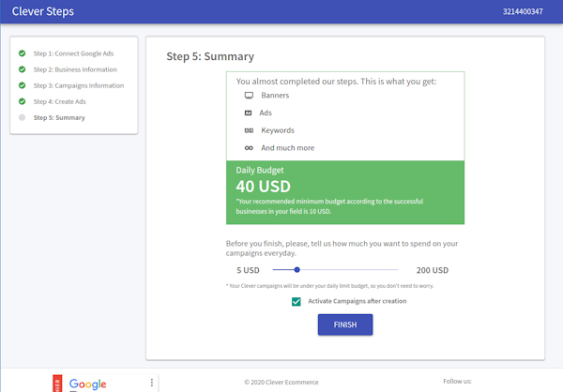Click the Keywords list item text
The image size is (563, 392).
click(x=278, y=130)
